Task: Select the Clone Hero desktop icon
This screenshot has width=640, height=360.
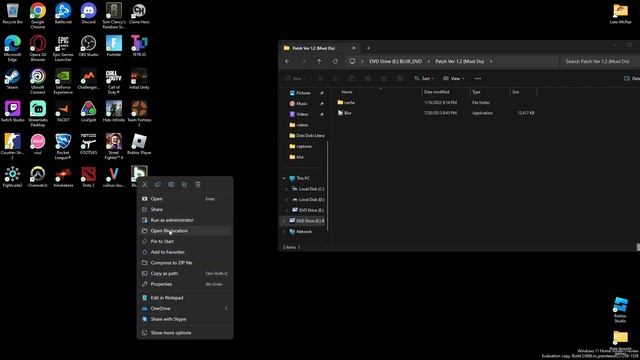Action: (139, 13)
